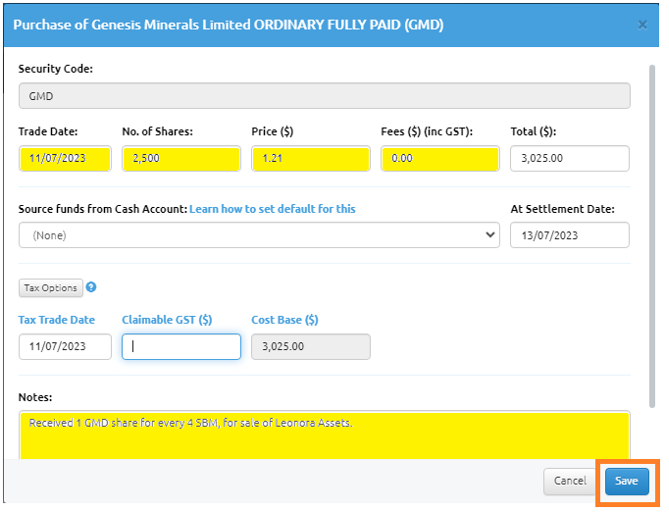Click the 'Cost Base ($)' label

tap(285, 320)
